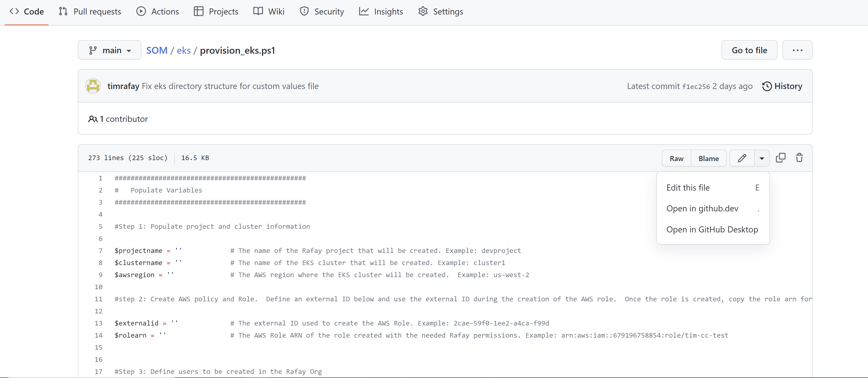The image size is (868, 378).
Task: Open repository Settings tab
Action: pyautogui.click(x=441, y=11)
